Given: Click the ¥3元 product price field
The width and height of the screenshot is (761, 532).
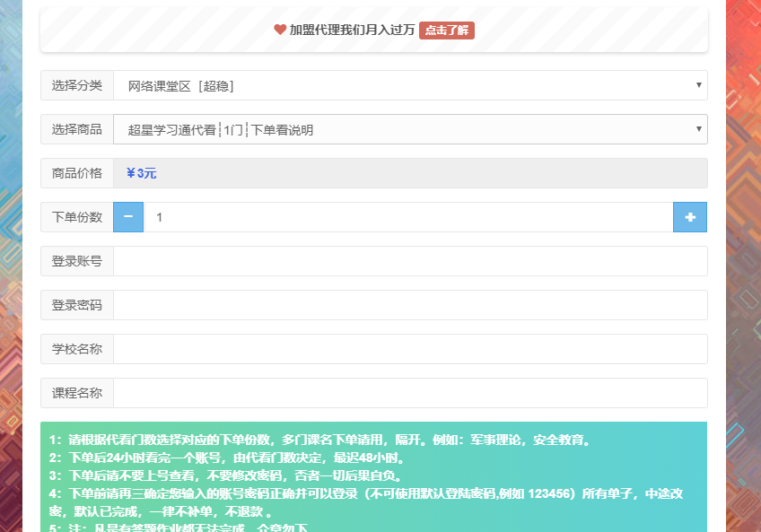Looking at the screenshot, I should [410, 173].
